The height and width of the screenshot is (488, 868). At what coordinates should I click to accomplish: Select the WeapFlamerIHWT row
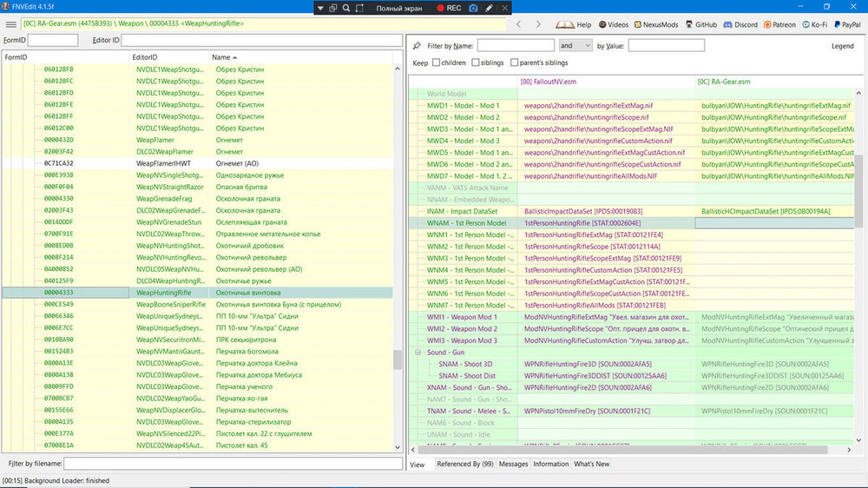(198, 163)
